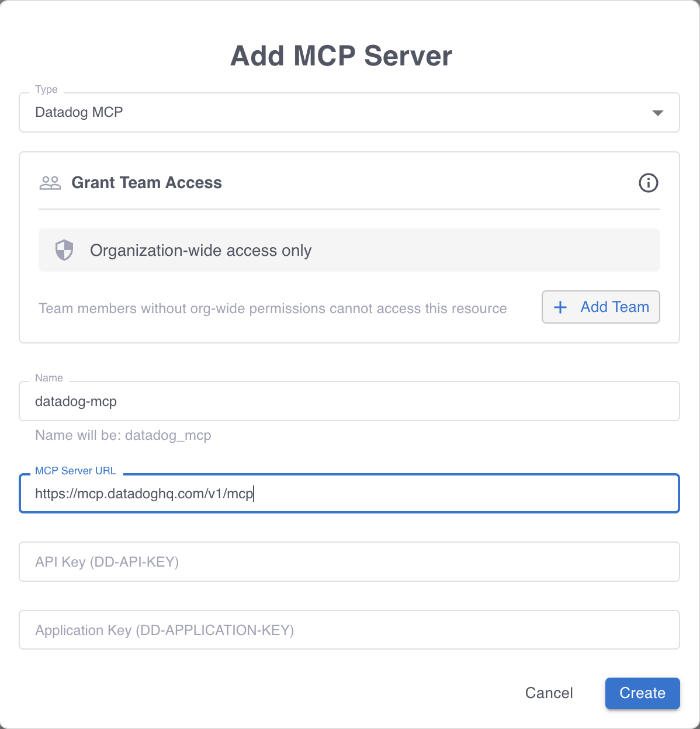Focus the Application Key (DD-APPLICATION-KEY) field
This screenshot has width=700, height=729.
[x=349, y=630]
